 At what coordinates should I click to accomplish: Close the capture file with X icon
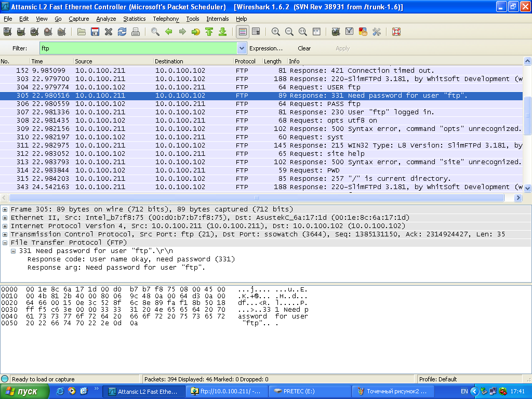click(x=109, y=32)
